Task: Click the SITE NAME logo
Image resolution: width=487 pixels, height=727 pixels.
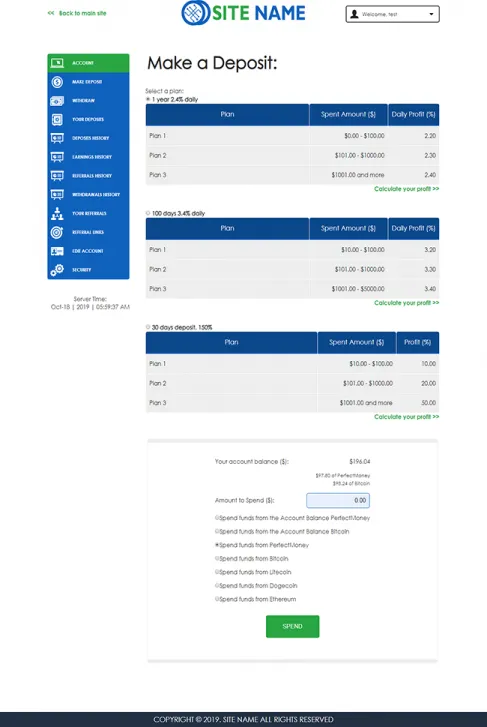Action: [x=243, y=13]
